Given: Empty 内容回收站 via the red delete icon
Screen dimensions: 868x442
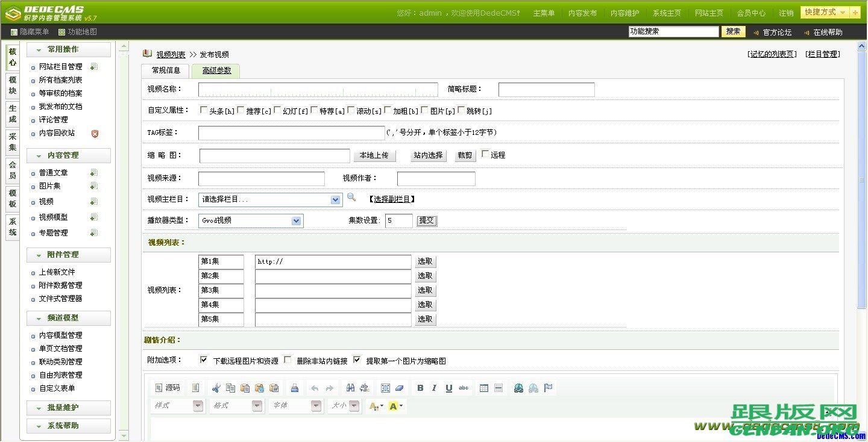Looking at the screenshot, I should [x=95, y=132].
